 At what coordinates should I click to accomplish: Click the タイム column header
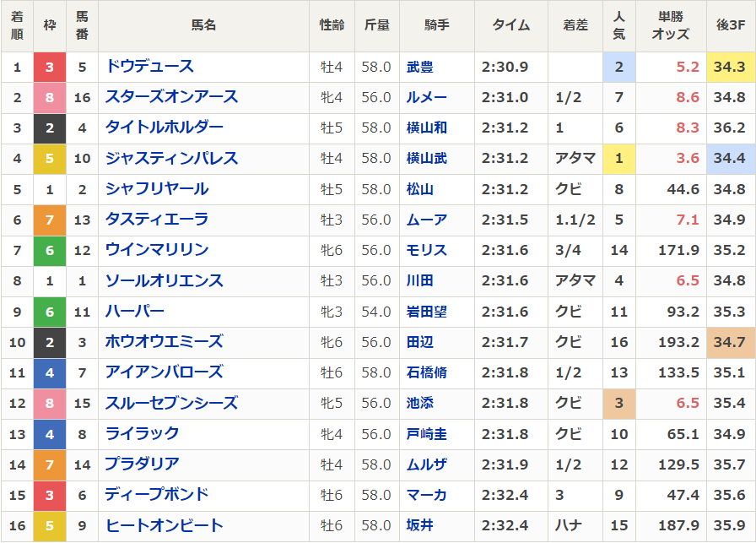click(510, 25)
